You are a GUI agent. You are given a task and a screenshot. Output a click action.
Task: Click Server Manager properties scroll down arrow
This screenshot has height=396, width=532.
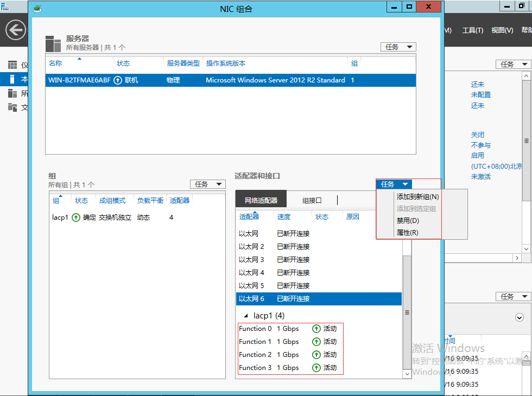526,249
